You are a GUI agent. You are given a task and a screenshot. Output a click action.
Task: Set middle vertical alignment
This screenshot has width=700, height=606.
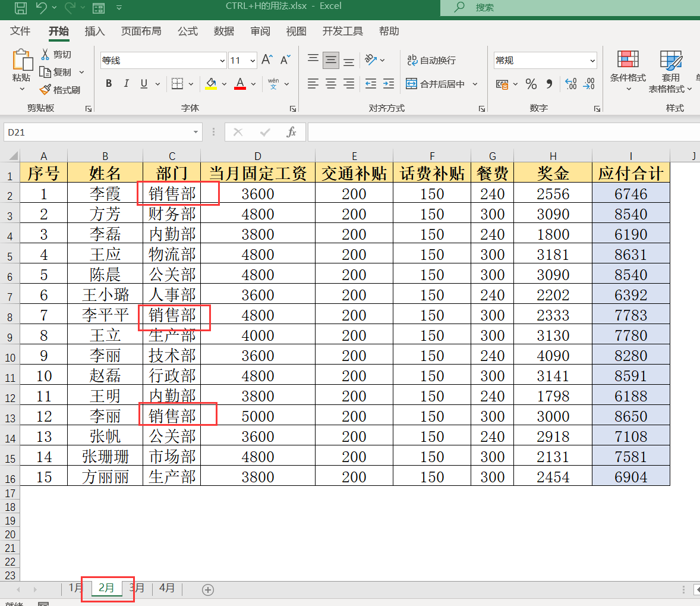[331, 60]
